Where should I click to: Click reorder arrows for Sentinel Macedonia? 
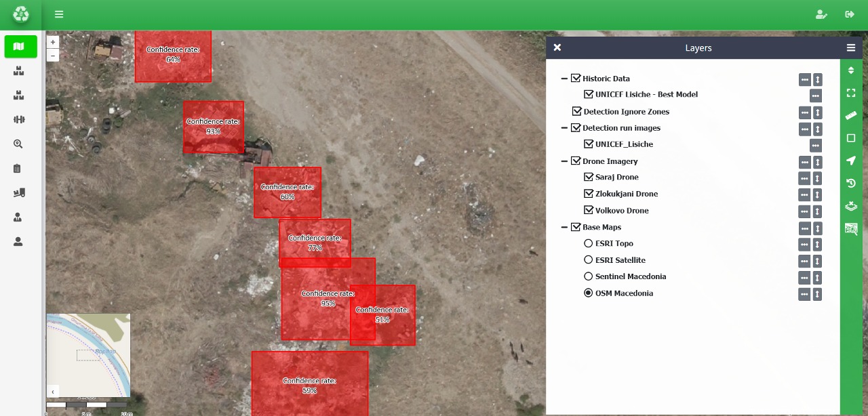coord(818,278)
